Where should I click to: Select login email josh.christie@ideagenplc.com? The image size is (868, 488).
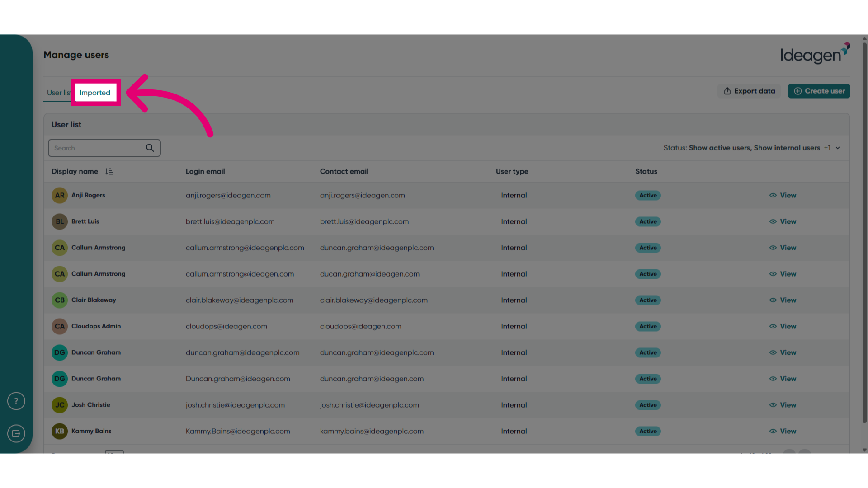[x=235, y=405]
